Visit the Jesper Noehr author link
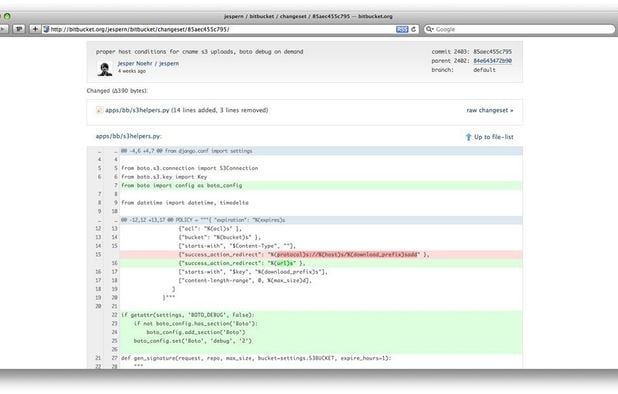Viewport: 618px width, 394px height. 135,63
